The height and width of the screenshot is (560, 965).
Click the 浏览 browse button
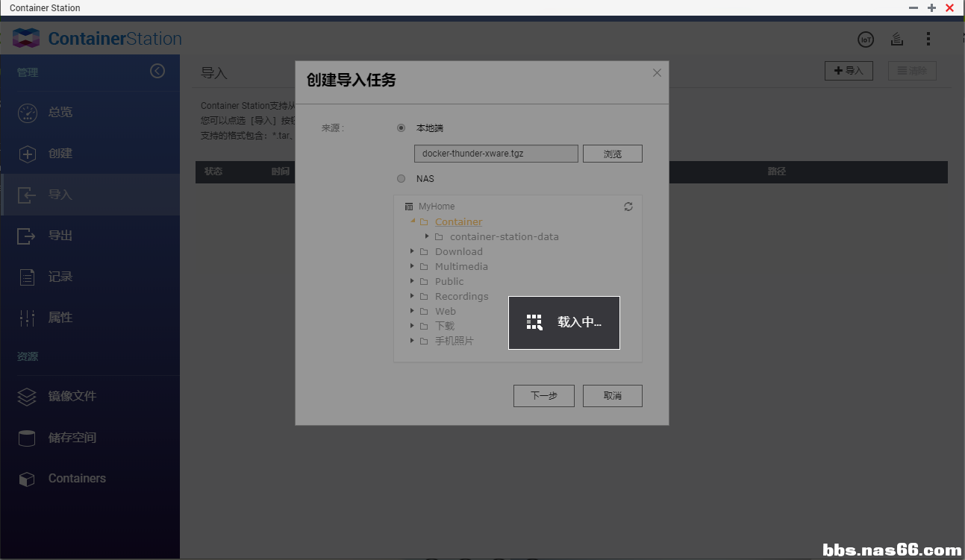click(612, 154)
